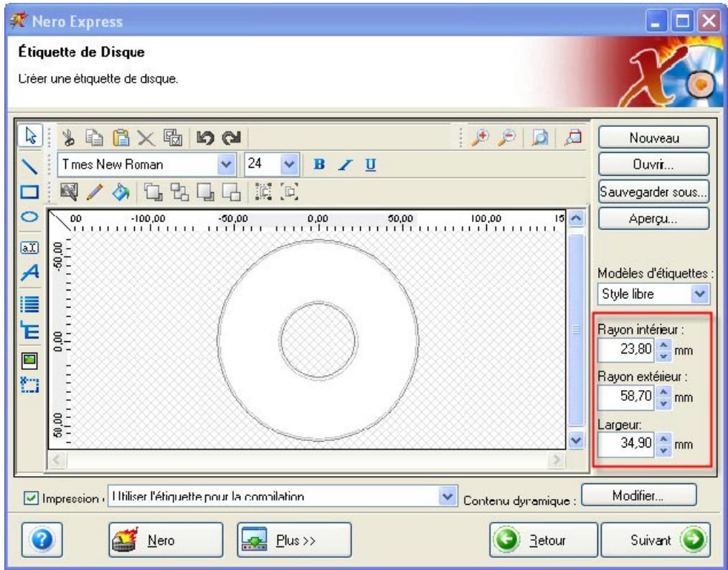Delete the selection with the X icon
The image size is (728, 570).
point(146,138)
